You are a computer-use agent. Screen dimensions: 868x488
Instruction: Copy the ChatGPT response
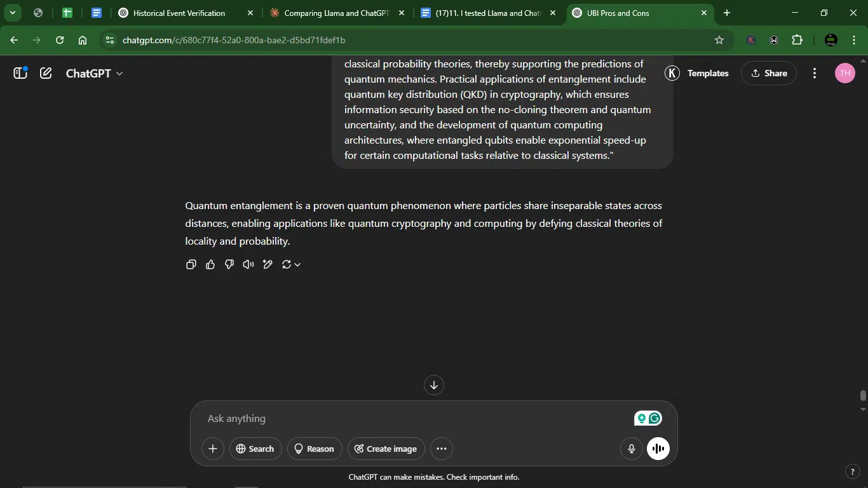[x=191, y=264]
